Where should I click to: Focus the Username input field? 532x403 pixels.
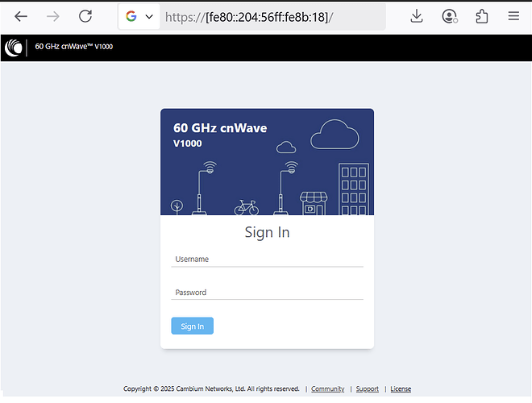click(x=268, y=260)
